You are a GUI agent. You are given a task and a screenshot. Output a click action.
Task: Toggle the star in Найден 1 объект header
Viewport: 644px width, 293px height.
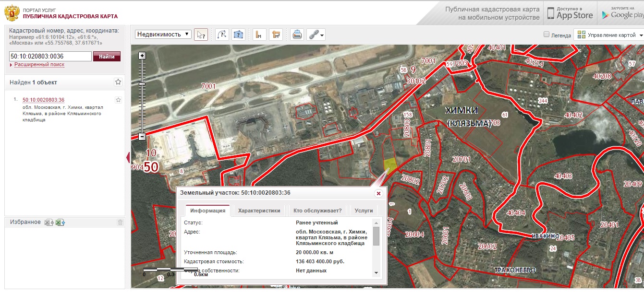tap(118, 82)
